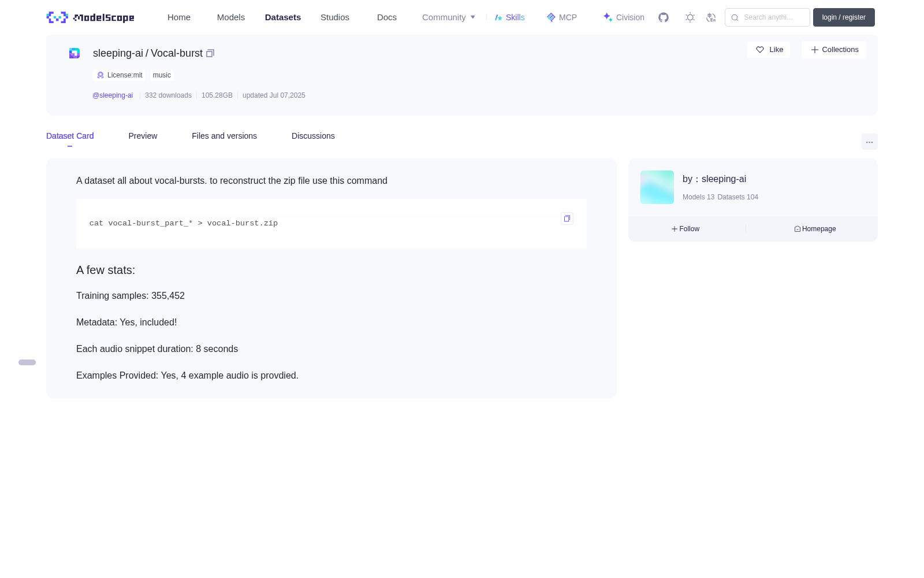This screenshot has width=924, height=578.
Task: Click the '105.28GB' size text
Action: click(217, 95)
